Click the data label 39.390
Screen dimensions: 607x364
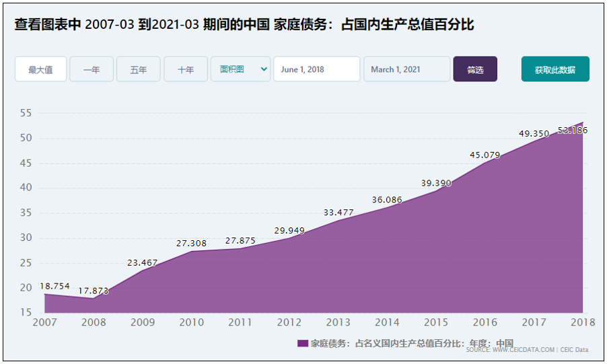pos(436,183)
